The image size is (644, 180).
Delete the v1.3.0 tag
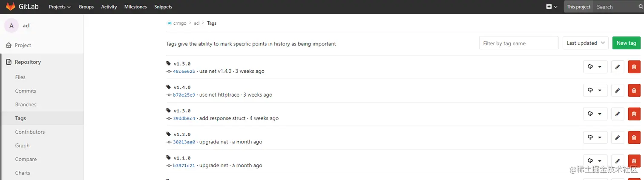point(634,114)
